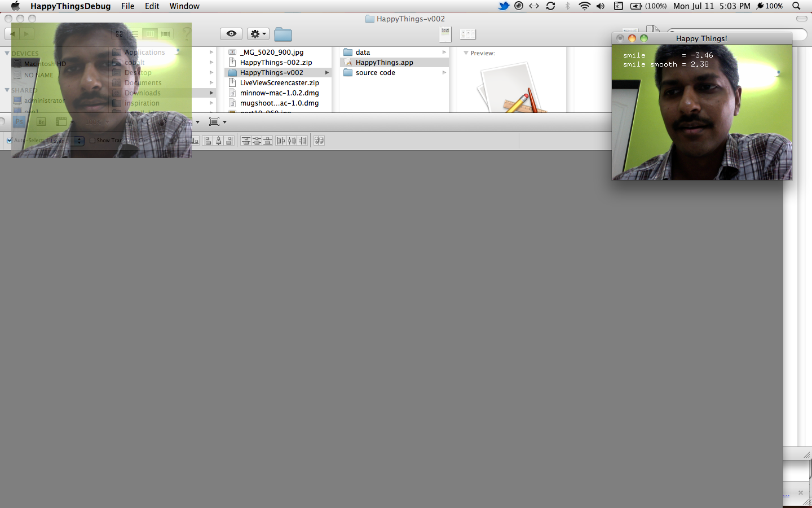Click the Finder toolbar toggle pill button
The image size is (812, 508).
pyautogui.click(x=801, y=19)
